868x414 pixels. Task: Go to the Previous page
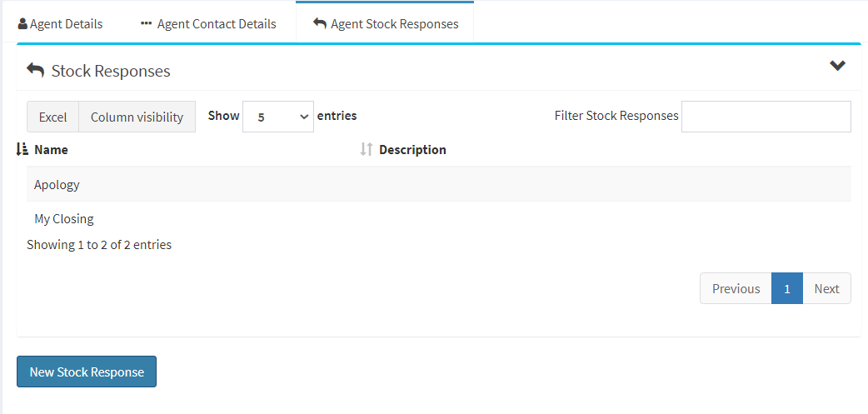736,288
